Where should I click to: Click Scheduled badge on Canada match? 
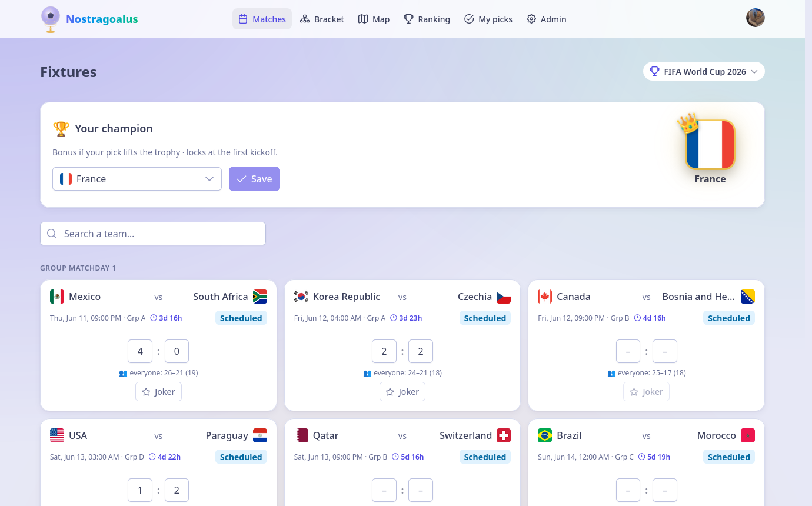(729, 318)
